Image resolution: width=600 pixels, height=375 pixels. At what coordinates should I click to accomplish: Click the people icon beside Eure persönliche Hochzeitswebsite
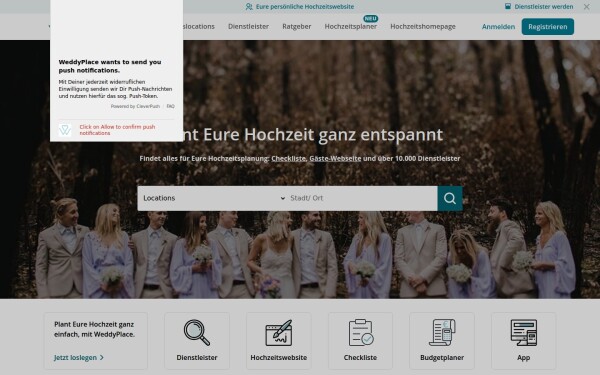(249, 7)
